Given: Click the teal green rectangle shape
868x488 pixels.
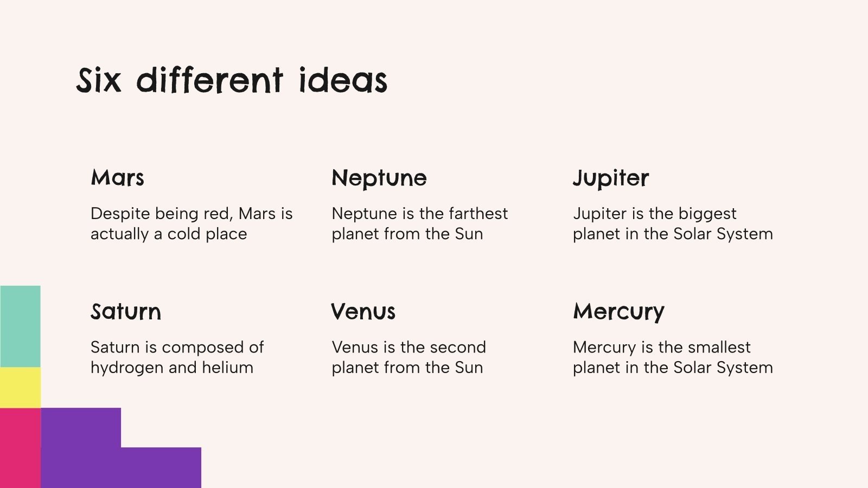Looking at the screenshot, I should (20, 326).
